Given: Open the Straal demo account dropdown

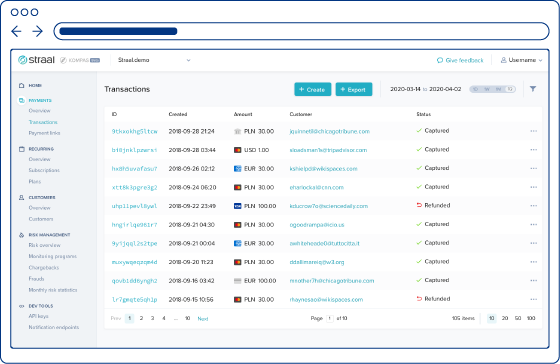Looking at the screenshot, I should [x=154, y=60].
